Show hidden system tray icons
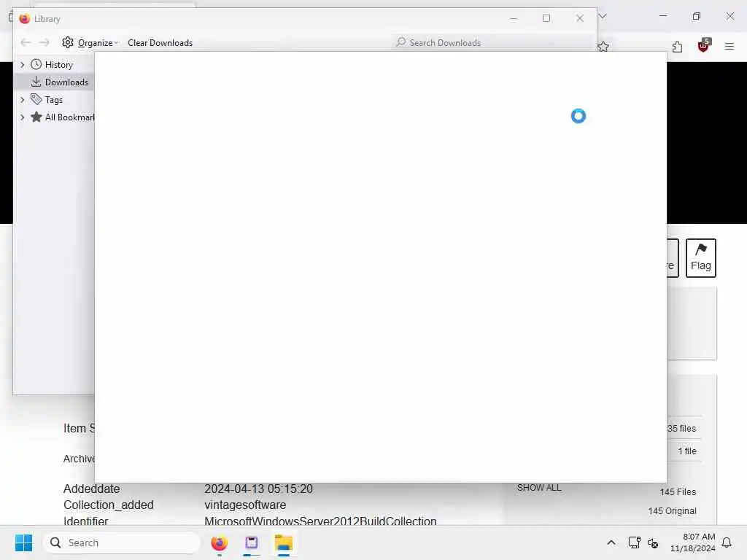The width and height of the screenshot is (747, 560). click(x=611, y=542)
